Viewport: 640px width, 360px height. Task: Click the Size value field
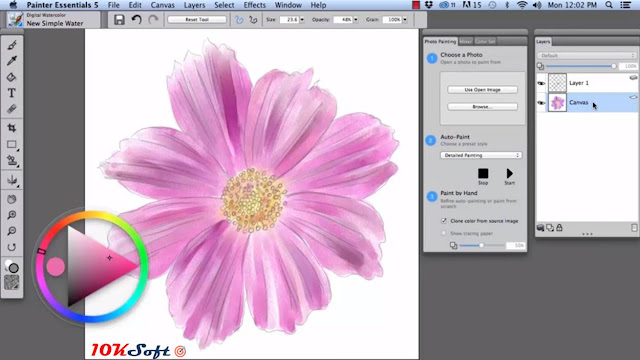(x=290, y=20)
